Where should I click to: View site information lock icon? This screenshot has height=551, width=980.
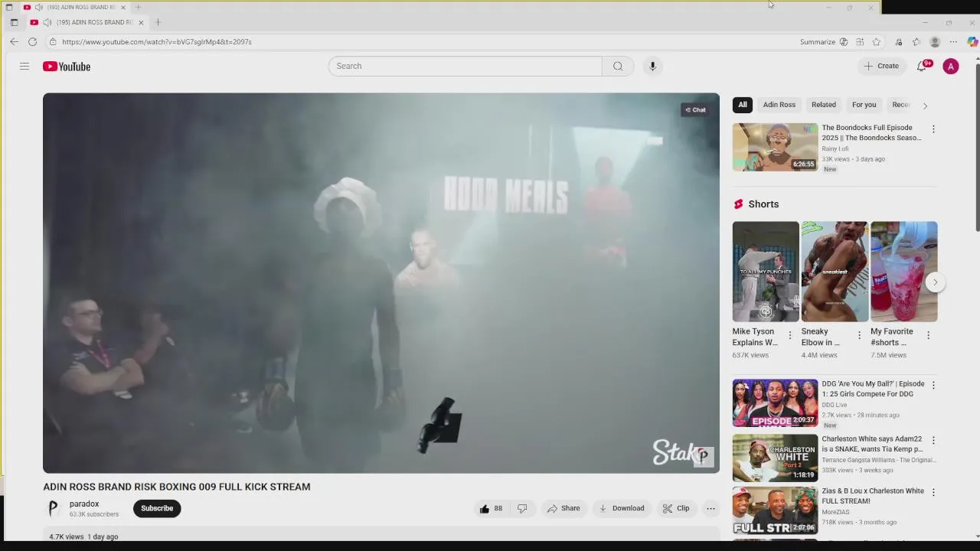[x=53, y=42]
